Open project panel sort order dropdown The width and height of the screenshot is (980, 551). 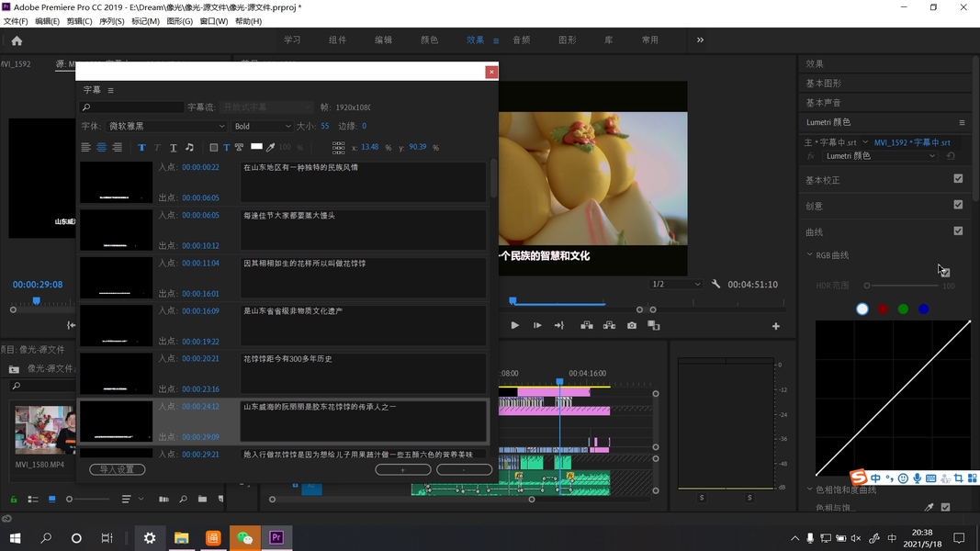[x=132, y=500]
